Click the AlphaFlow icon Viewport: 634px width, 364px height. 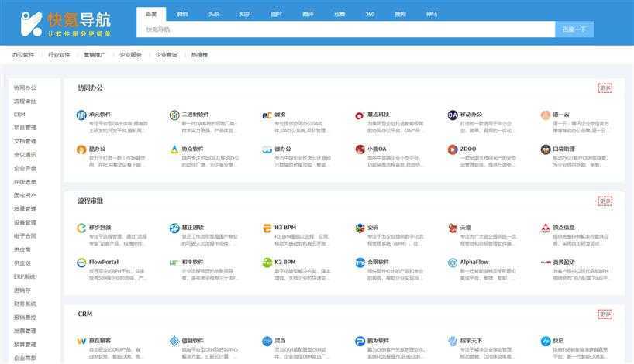pyautogui.click(x=453, y=263)
